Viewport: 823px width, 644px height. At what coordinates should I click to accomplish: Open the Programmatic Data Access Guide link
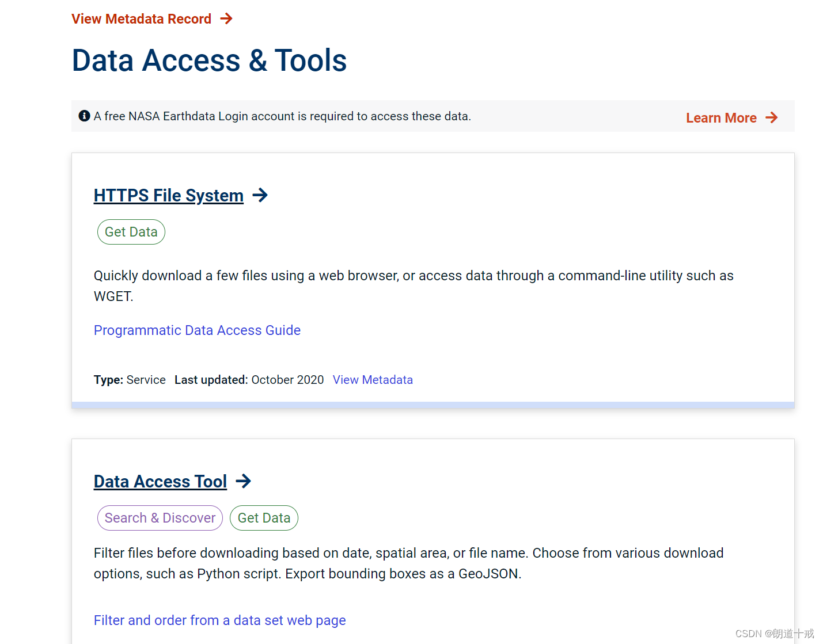tap(197, 330)
